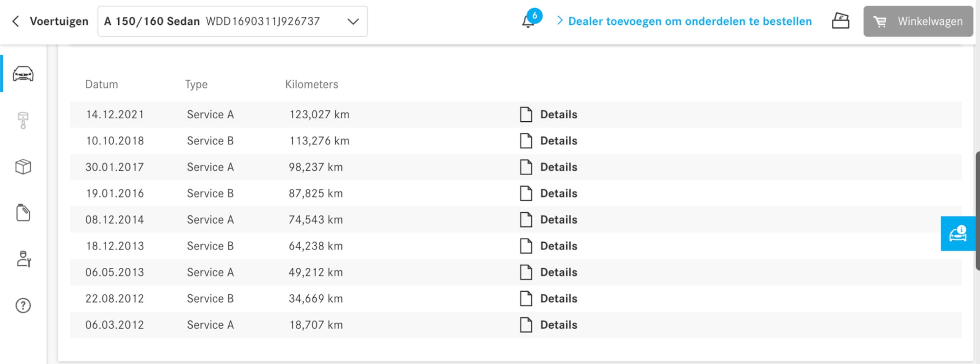Click the Kilometers column header

[311, 85]
